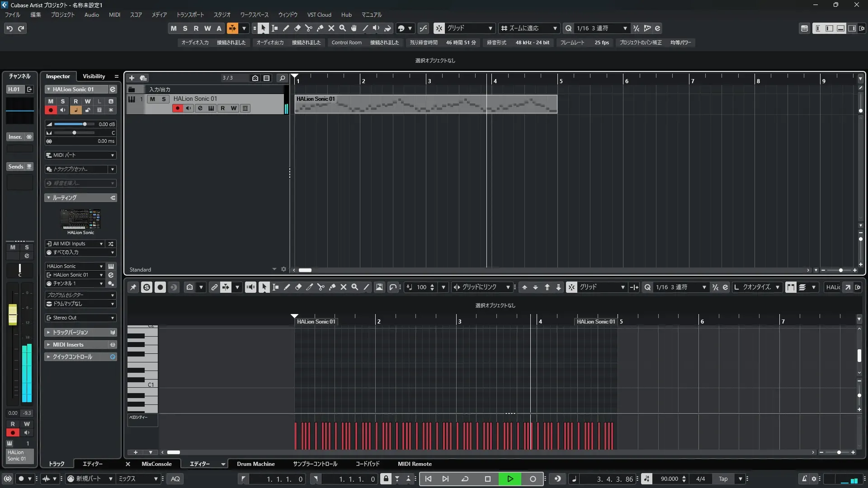Viewport: 868px width, 488px height.
Task: Mute the HALion Sonic 01 track
Action: tap(152, 99)
